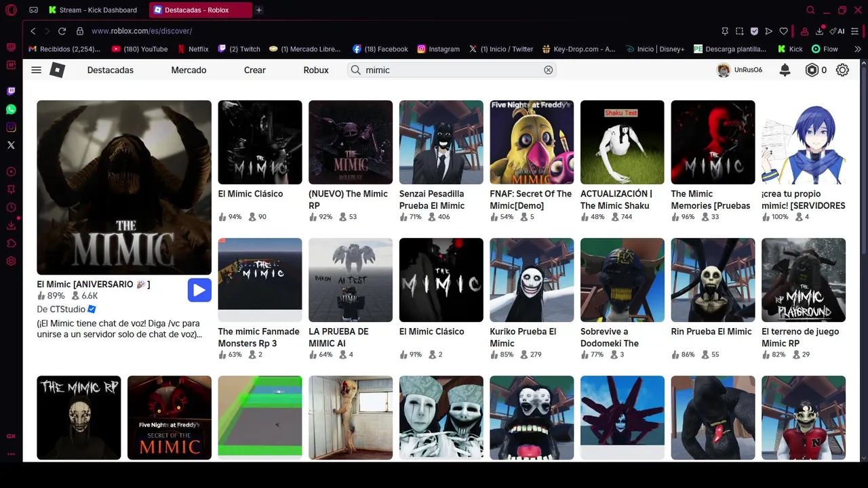
Task: Open the Aria AI toolbar button
Action: (837, 31)
